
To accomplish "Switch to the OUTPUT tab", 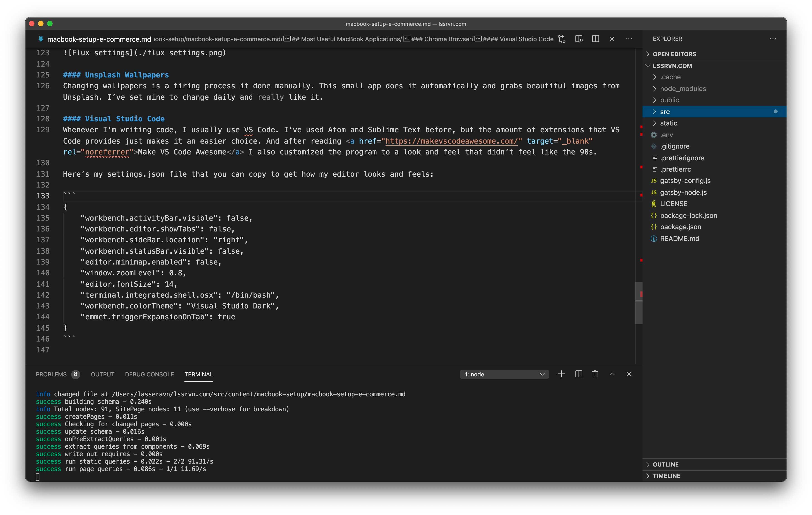I will (102, 374).
